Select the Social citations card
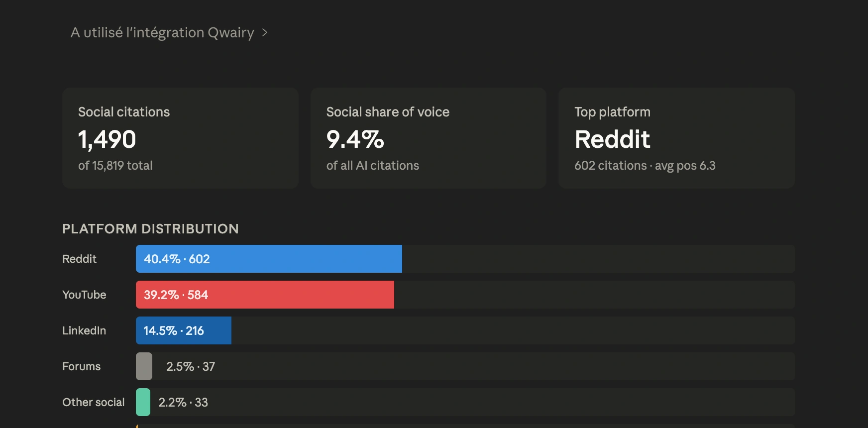The width and height of the screenshot is (868, 428). coord(180,138)
